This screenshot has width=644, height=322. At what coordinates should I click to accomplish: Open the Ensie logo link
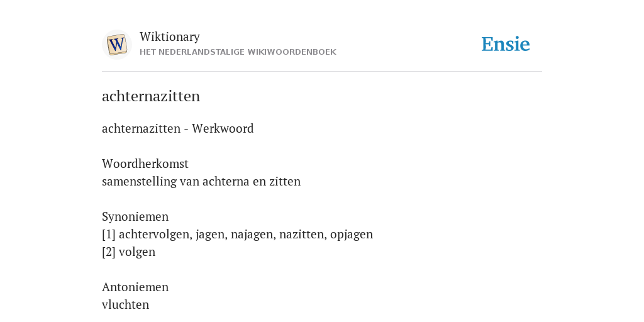pyautogui.click(x=506, y=44)
